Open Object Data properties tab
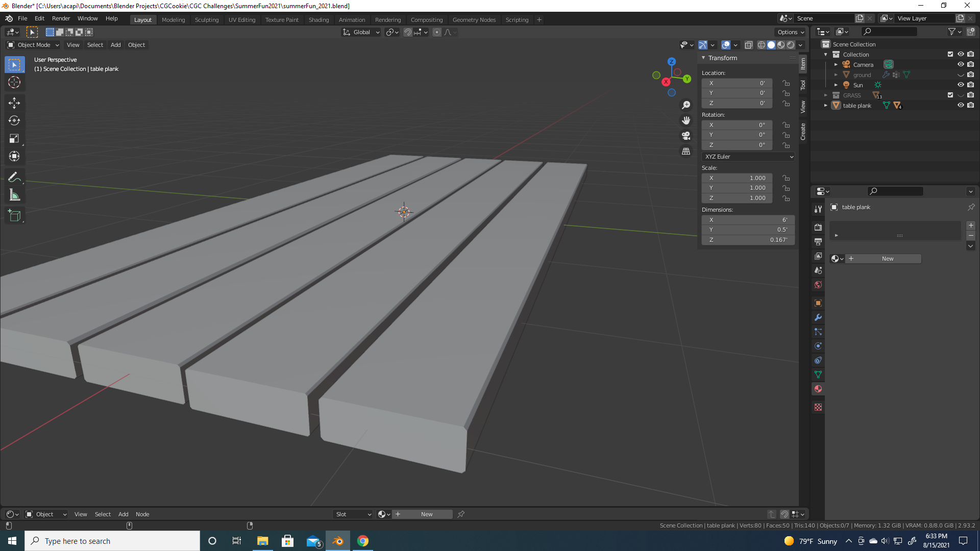This screenshot has width=980, height=551. [x=818, y=374]
